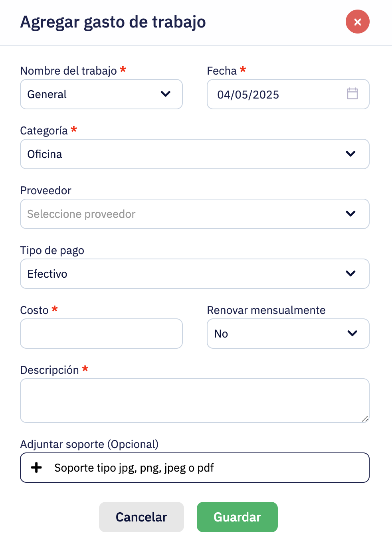The image size is (392, 553).
Task: Expand the Efectivo payment type dropdown
Action: 195,274
